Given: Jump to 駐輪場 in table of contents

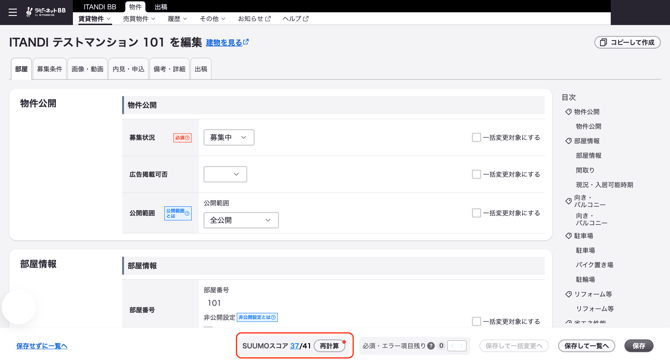Looking at the screenshot, I should point(585,279).
